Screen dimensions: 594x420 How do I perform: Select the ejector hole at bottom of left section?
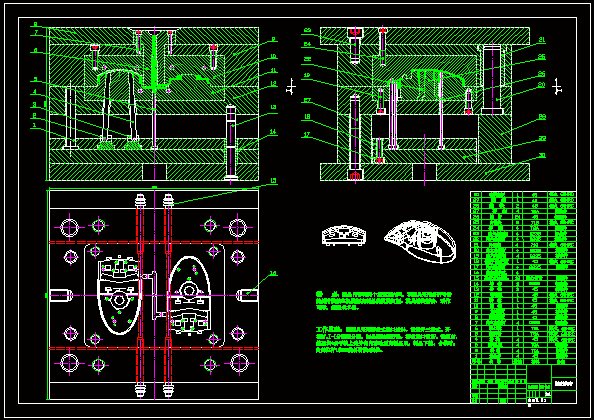click(x=154, y=172)
